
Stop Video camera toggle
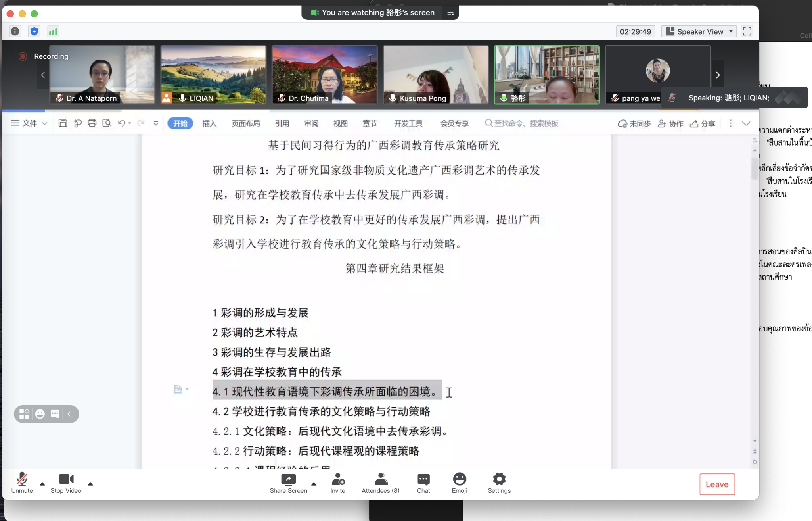coord(66,483)
